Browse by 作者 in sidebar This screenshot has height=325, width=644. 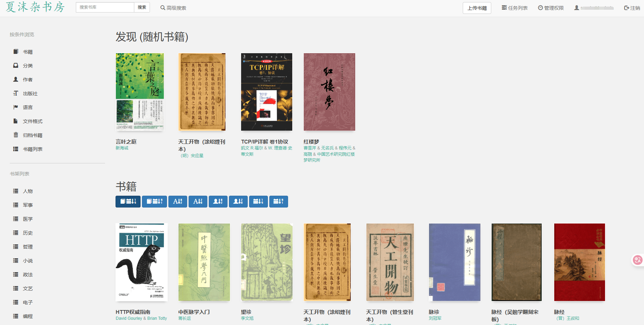28,80
